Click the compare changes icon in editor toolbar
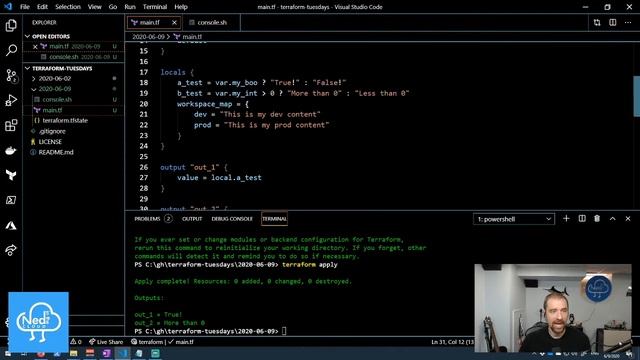Screen dimensions: 640x360 (x=597, y=22)
